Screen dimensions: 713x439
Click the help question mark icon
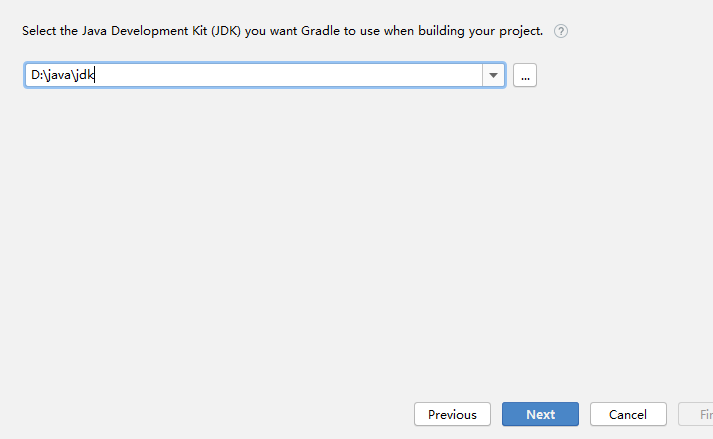click(561, 31)
